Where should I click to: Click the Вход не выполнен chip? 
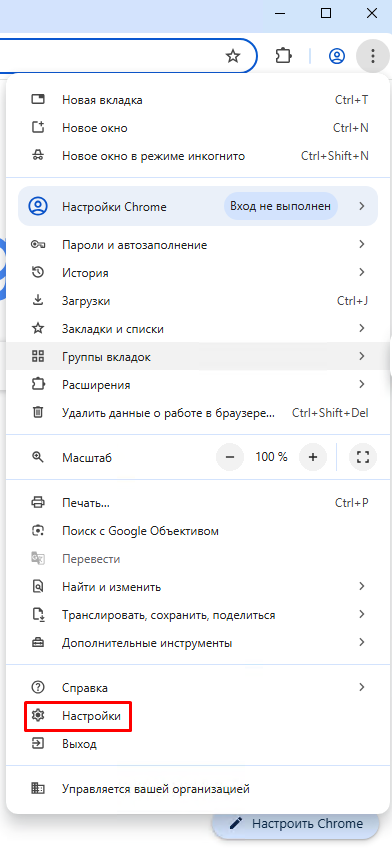click(280, 206)
